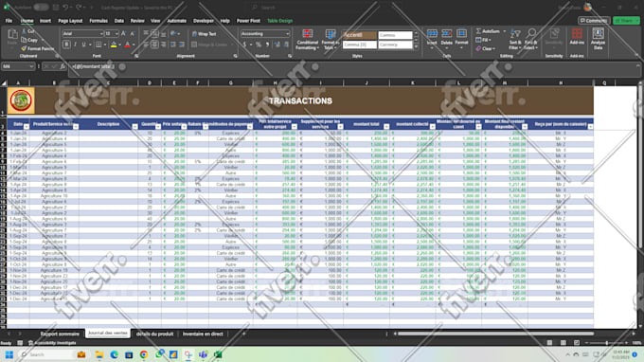The height and width of the screenshot is (362, 644).
Task: Apply the Currency cell style
Action: tap(395, 45)
